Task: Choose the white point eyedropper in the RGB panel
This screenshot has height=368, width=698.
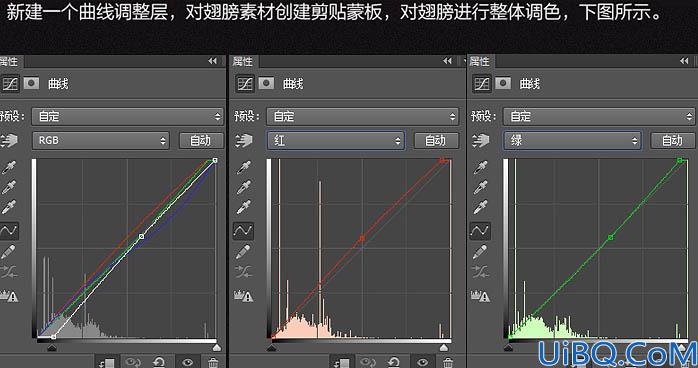Action: 9,207
